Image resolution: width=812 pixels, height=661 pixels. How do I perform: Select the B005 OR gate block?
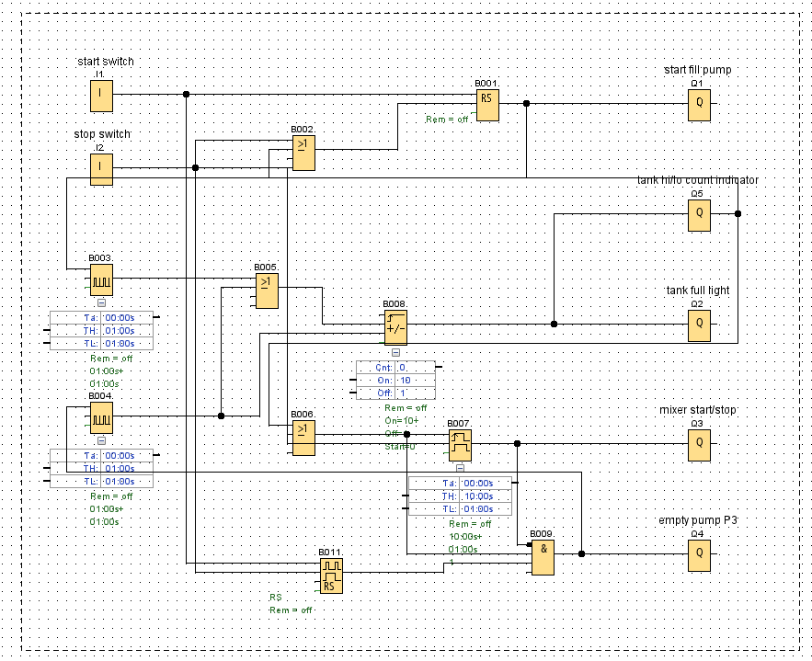(x=266, y=290)
